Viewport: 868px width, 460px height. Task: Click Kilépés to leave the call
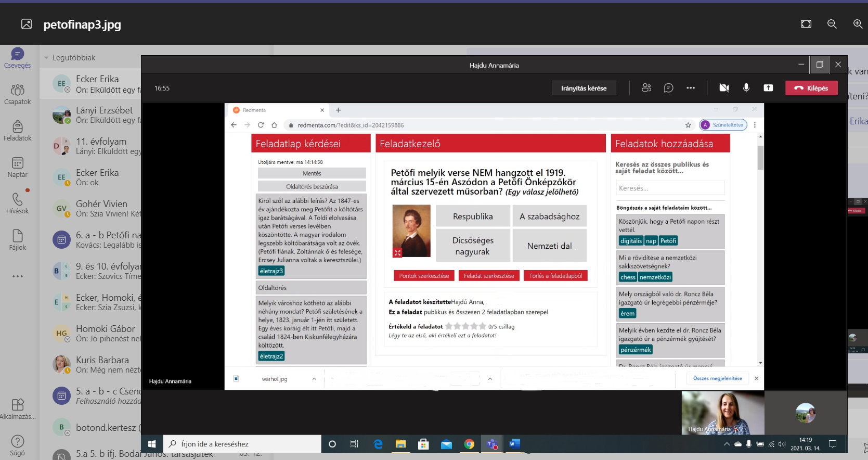(811, 88)
